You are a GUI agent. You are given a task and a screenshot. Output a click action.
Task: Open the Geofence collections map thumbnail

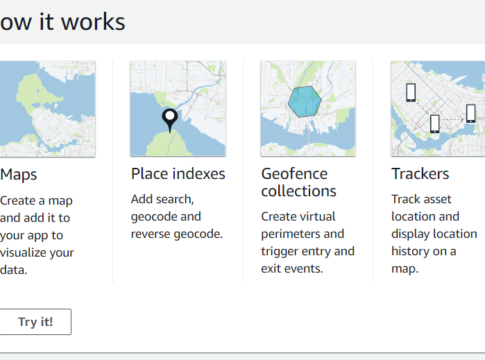pos(308,109)
